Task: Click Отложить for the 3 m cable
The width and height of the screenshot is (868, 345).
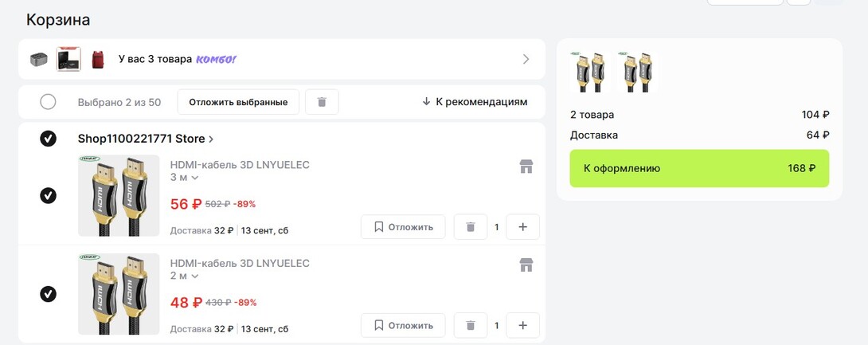Action: [x=403, y=227]
